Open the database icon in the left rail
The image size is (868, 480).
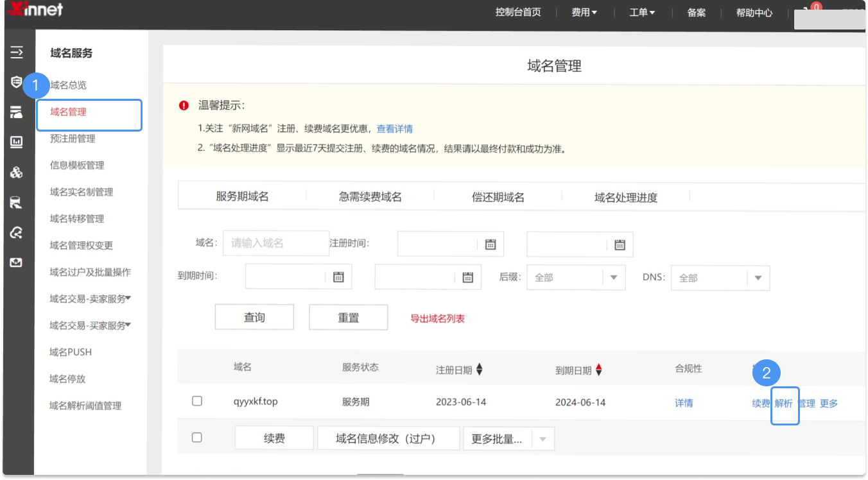tap(17, 203)
